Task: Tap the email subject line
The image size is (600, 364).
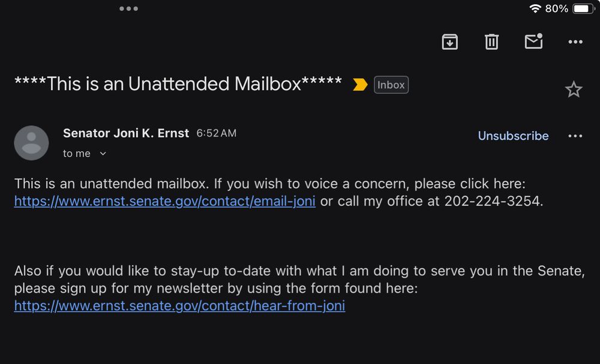Action: [178, 84]
